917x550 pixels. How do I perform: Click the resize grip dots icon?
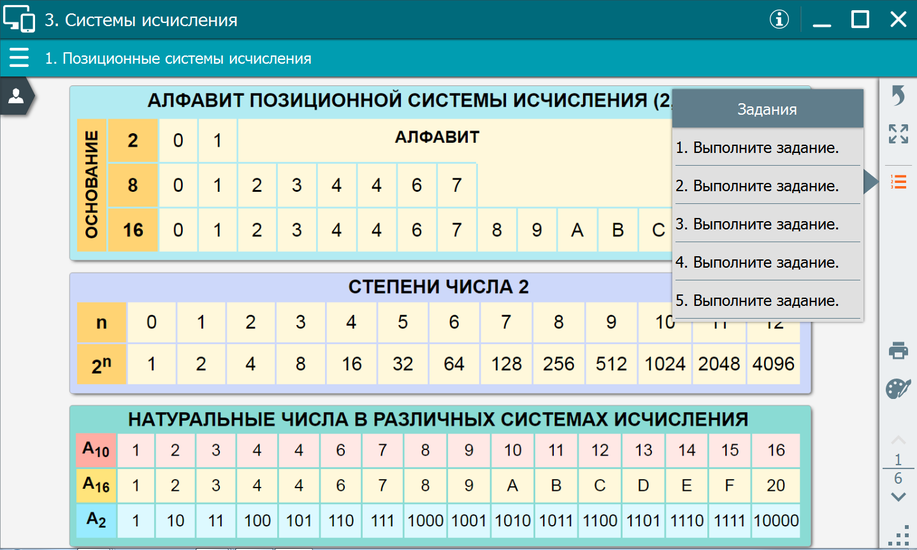898,537
